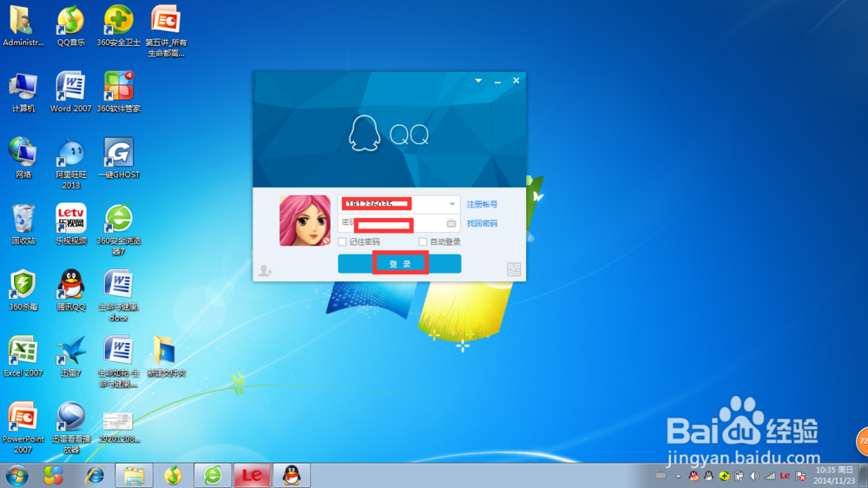Focus the QQ 密码 password field

tap(398, 223)
